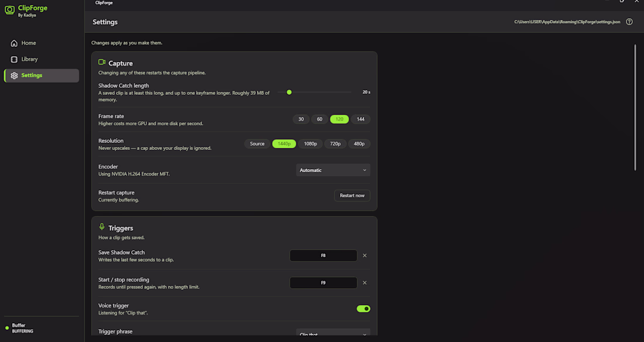Set frame rate to 60
Viewport: 644px width, 342px height.
click(x=320, y=119)
